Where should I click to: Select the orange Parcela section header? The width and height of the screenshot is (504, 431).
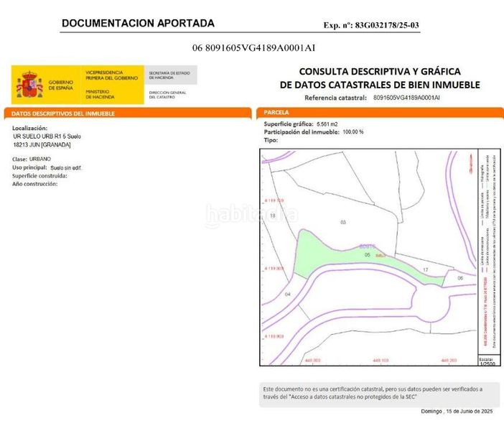[x=380, y=113]
